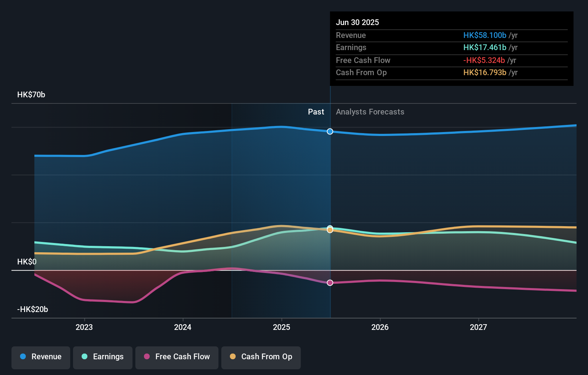
Task: Toggle visibility of the Earnings series
Action: pos(103,357)
